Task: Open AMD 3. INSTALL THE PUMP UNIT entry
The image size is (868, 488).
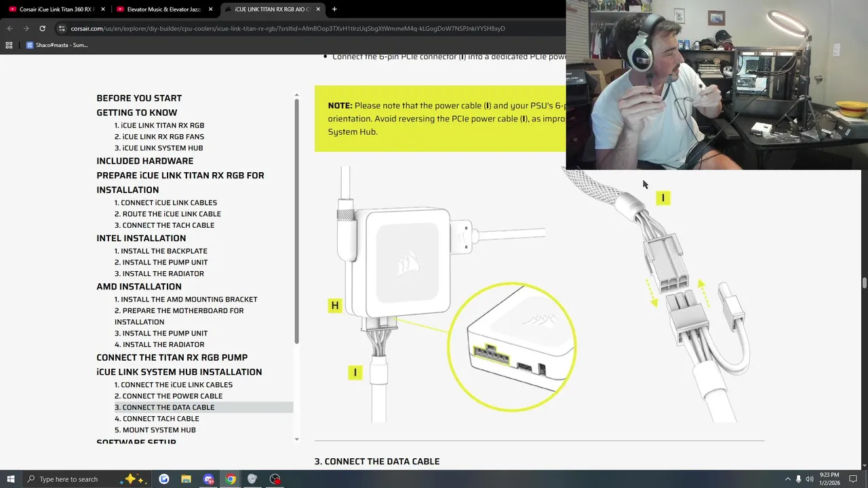Action: 161,333
